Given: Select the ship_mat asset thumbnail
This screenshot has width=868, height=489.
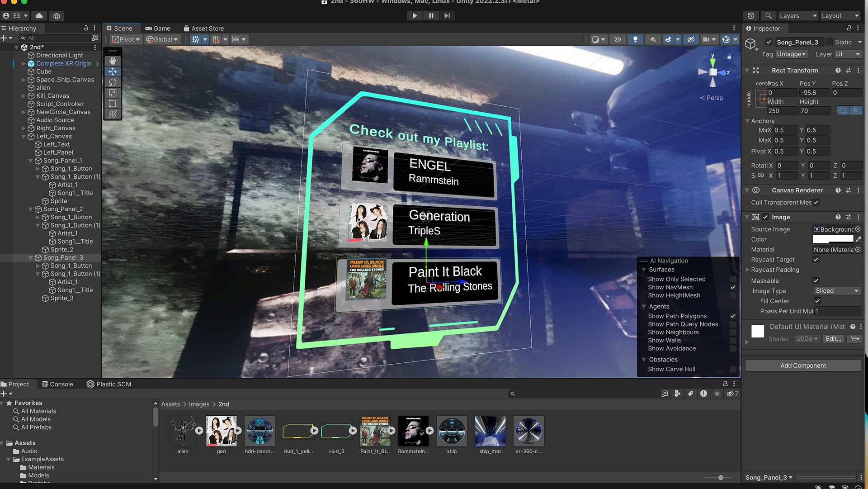Looking at the screenshot, I should coord(490,432).
